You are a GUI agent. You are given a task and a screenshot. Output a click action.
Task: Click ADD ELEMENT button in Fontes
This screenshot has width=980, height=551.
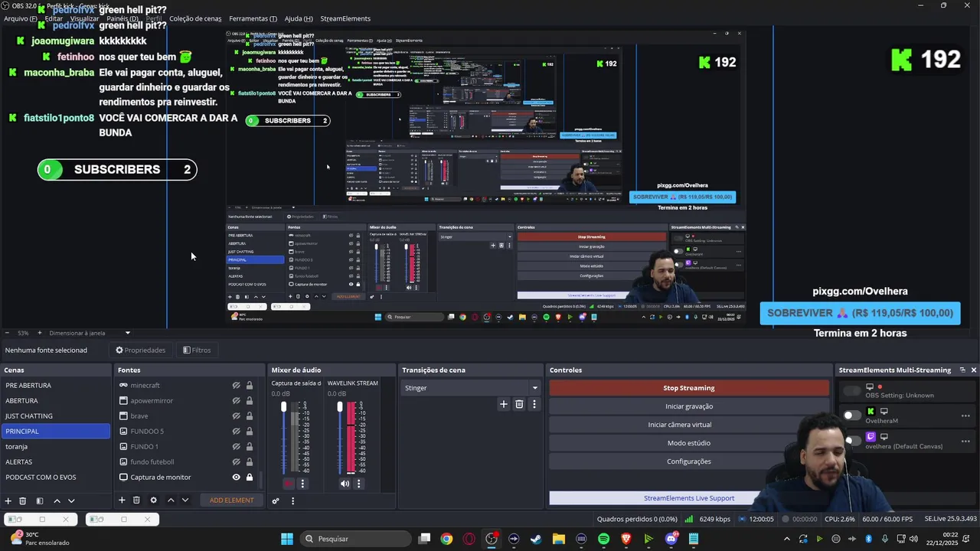point(231,500)
